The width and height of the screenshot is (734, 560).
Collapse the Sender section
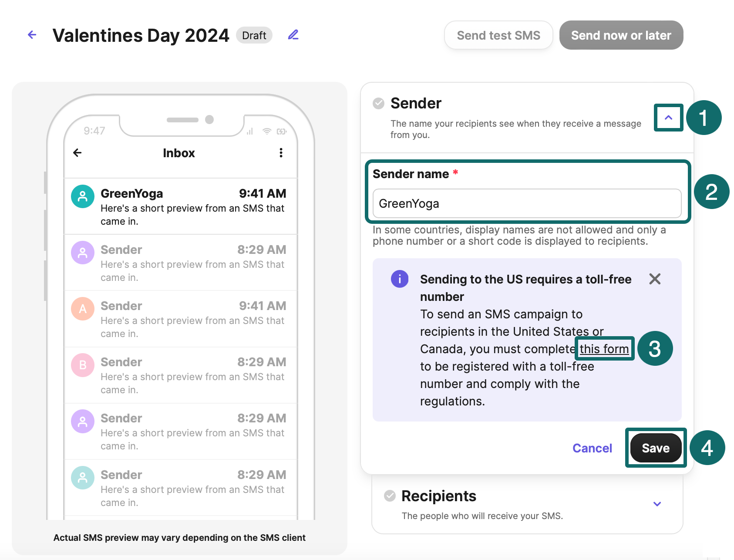668,118
